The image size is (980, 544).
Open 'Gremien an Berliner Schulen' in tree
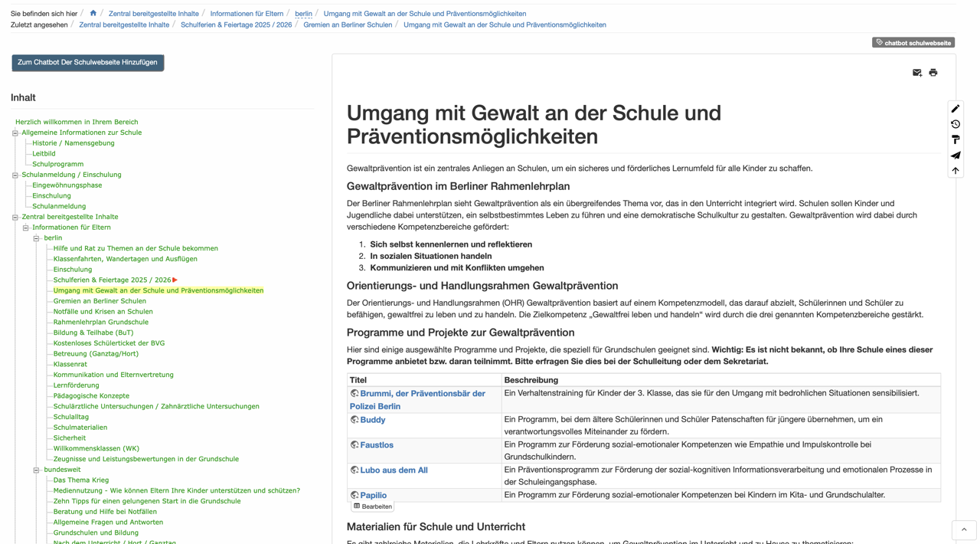click(100, 301)
